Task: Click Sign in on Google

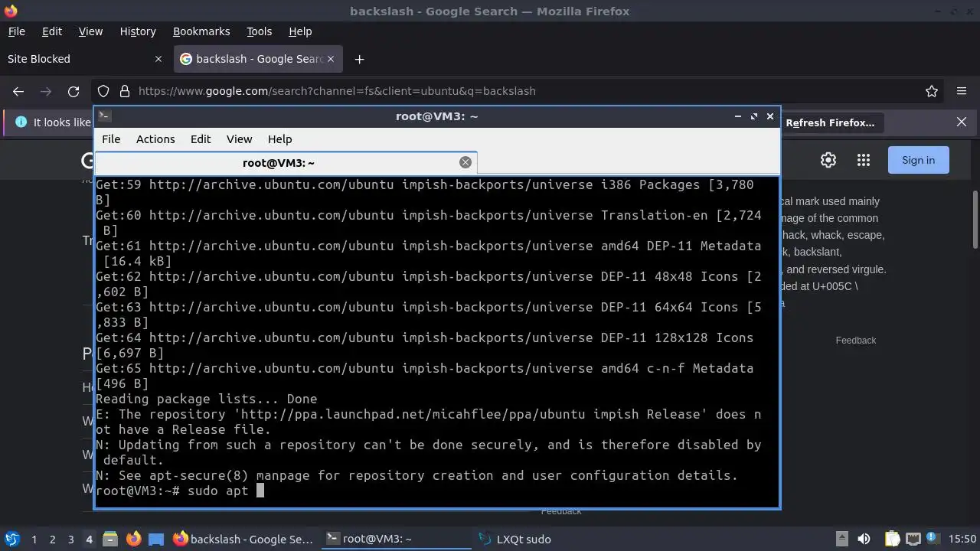Action: [918, 160]
